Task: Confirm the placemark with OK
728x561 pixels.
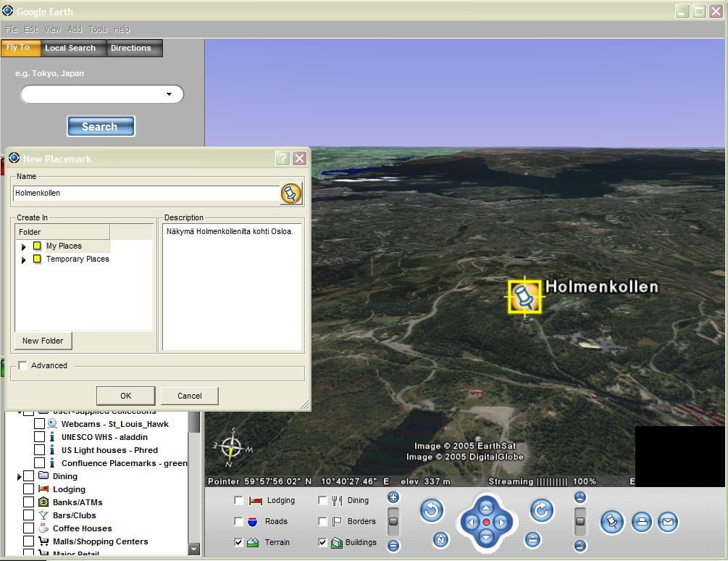Action: coord(125,396)
